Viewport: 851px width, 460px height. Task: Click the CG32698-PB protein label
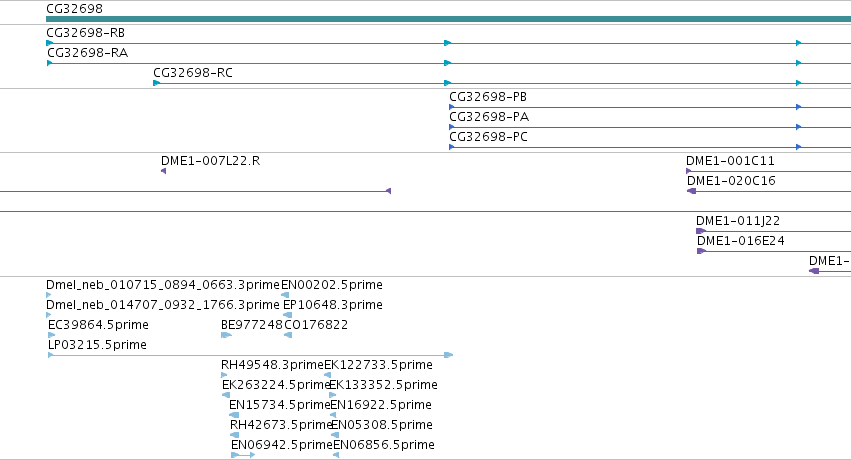point(488,97)
